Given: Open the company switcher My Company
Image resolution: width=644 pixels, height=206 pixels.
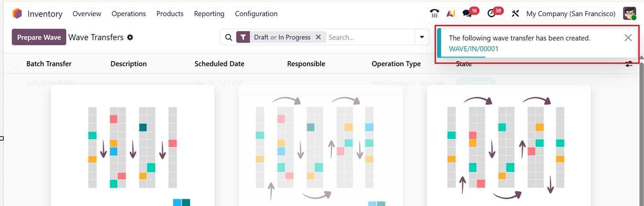Looking at the screenshot, I should click(x=571, y=14).
